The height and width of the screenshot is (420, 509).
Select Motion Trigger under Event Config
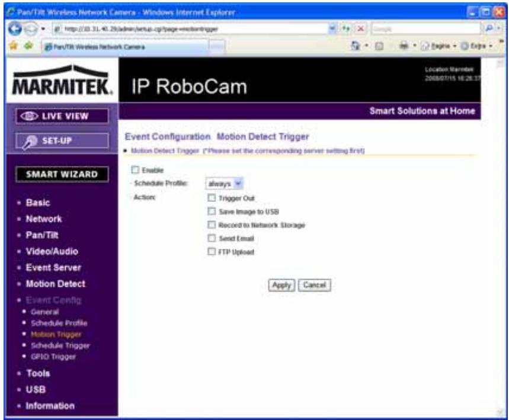56,334
